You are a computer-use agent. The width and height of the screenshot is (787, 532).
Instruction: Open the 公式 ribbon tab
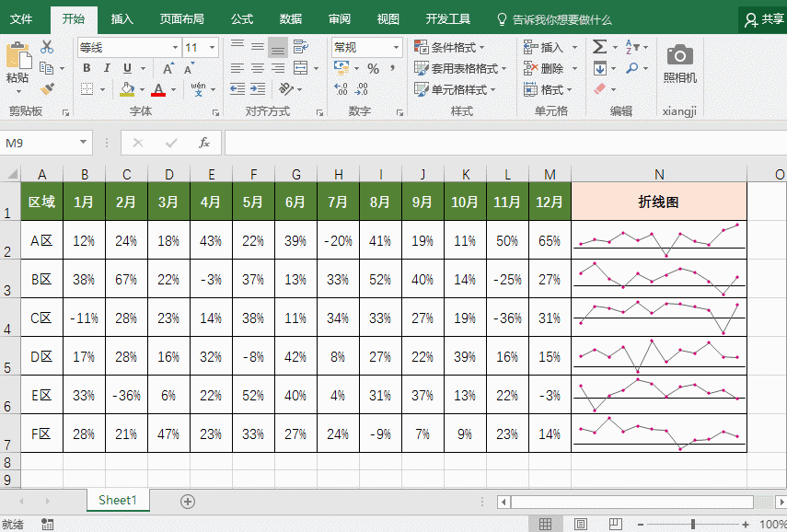click(x=242, y=18)
